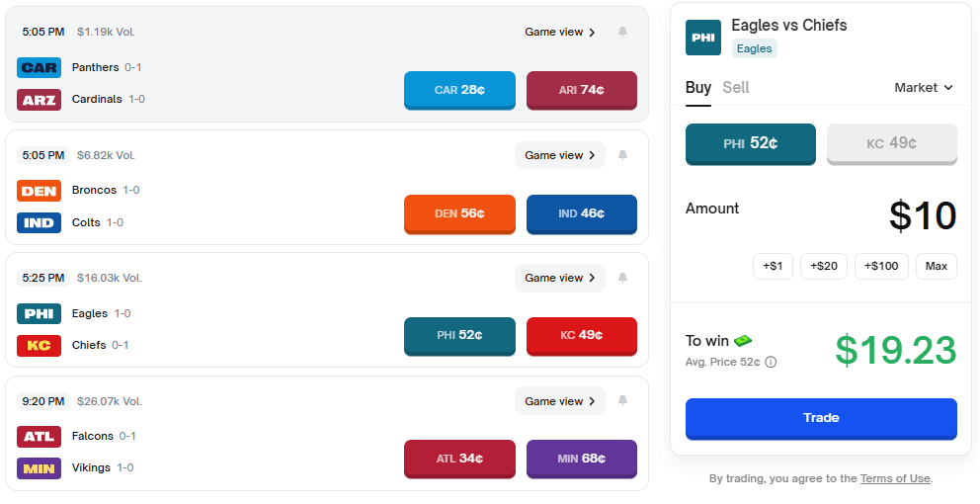Select the ARI 74¢ outcome
980x504 pixels.
coord(582,90)
